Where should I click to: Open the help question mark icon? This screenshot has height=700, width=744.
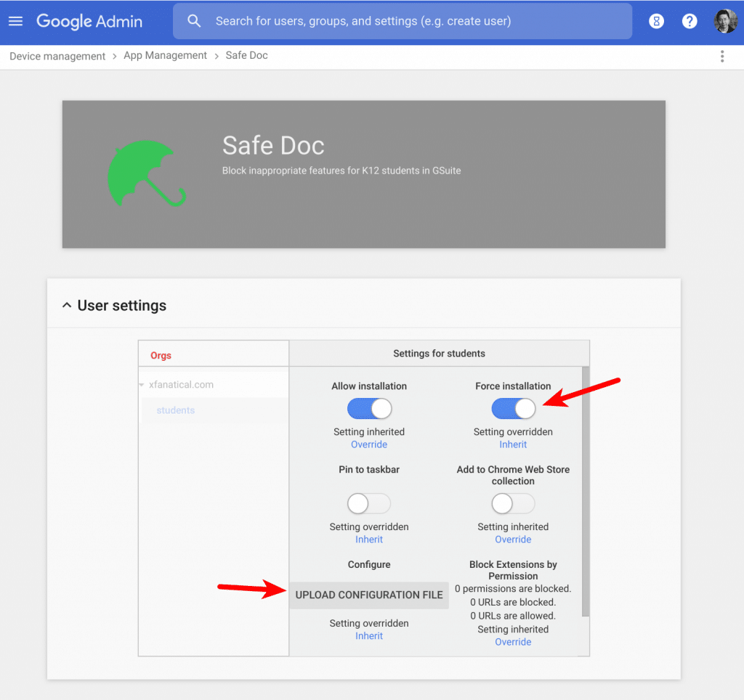pos(690,21)
